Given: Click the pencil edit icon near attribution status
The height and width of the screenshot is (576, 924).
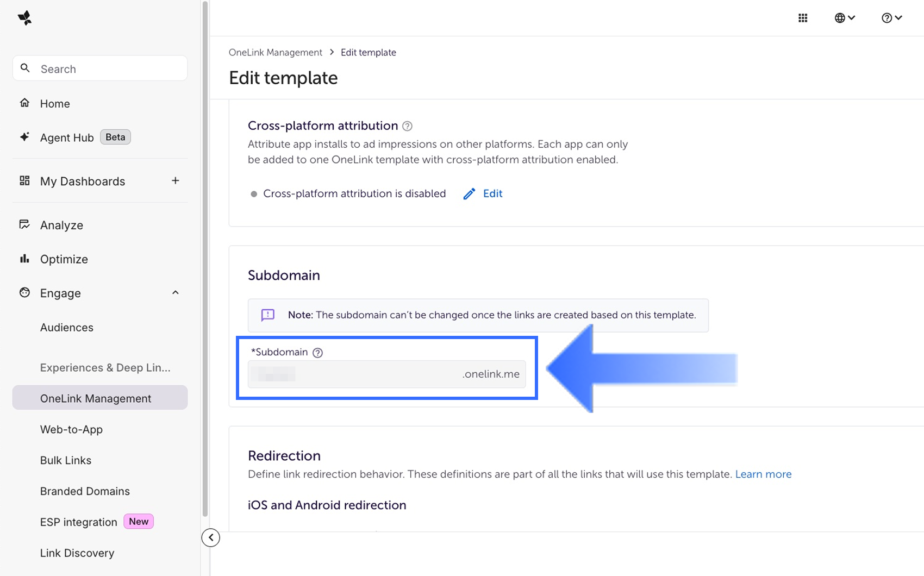Looking at the screenshot, I should (469, 193).
